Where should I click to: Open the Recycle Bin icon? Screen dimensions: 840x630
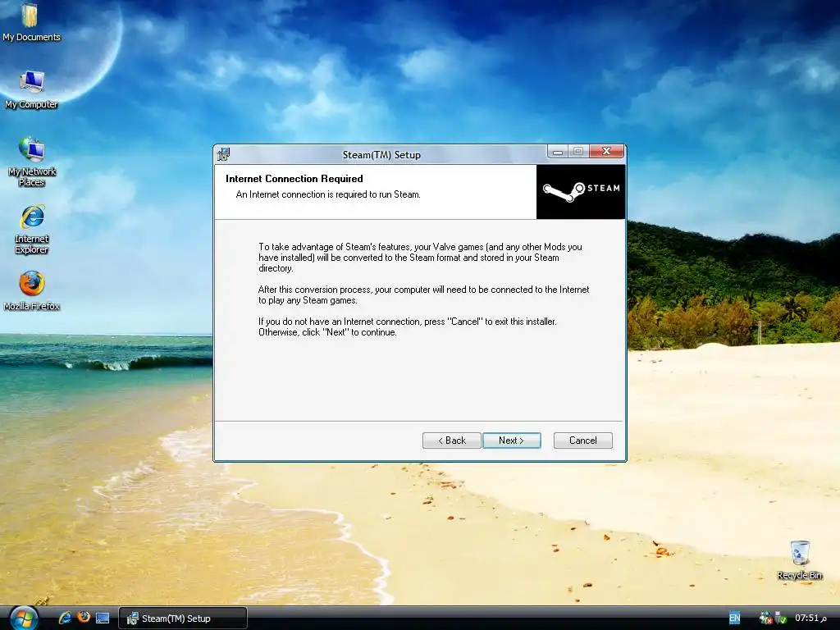pyautogui.click(x=799, y=559)
